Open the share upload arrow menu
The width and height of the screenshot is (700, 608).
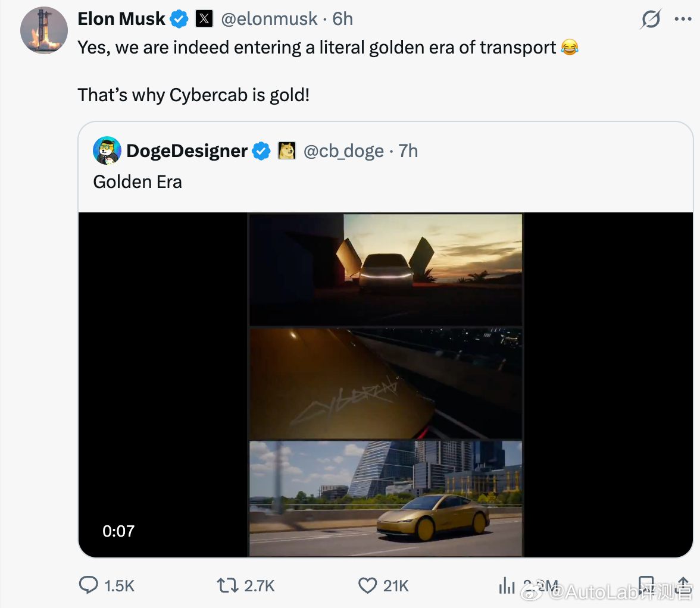[683, 585]
